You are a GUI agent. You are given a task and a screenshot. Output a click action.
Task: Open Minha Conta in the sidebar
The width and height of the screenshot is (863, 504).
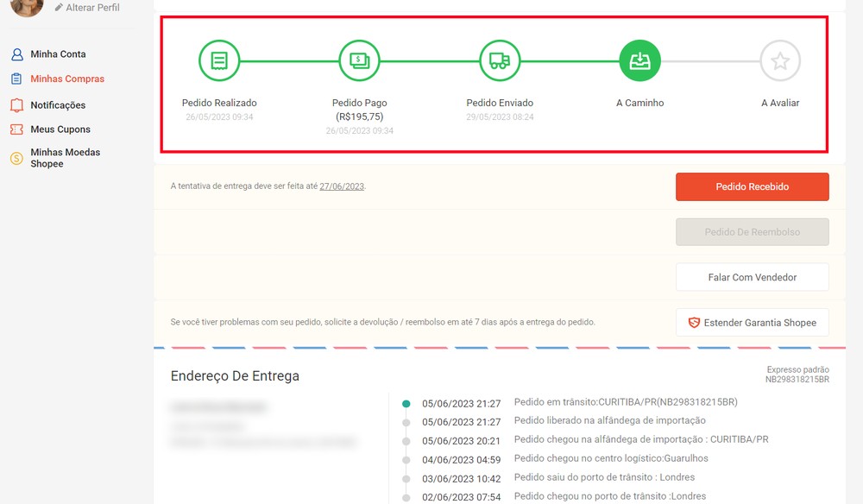click(59, 54)
